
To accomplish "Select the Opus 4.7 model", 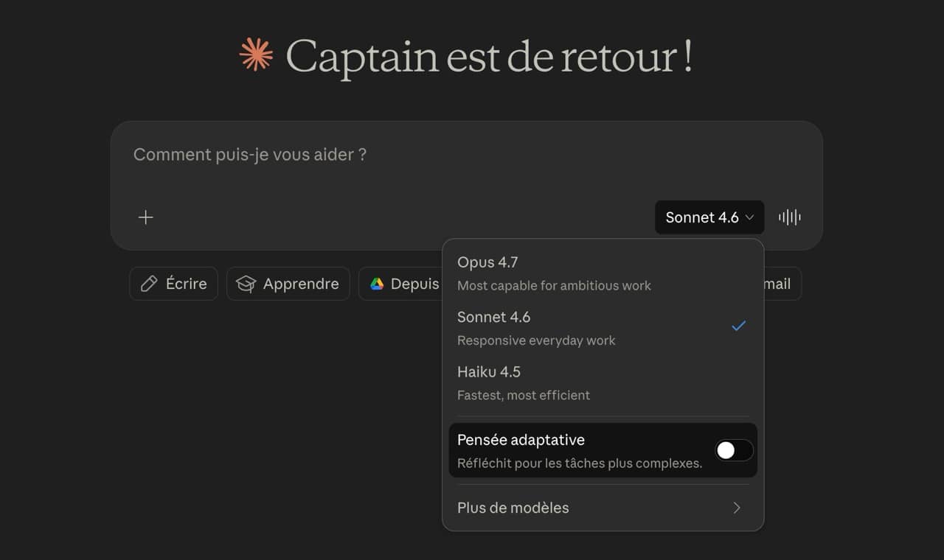I will (x=603, y=273).
